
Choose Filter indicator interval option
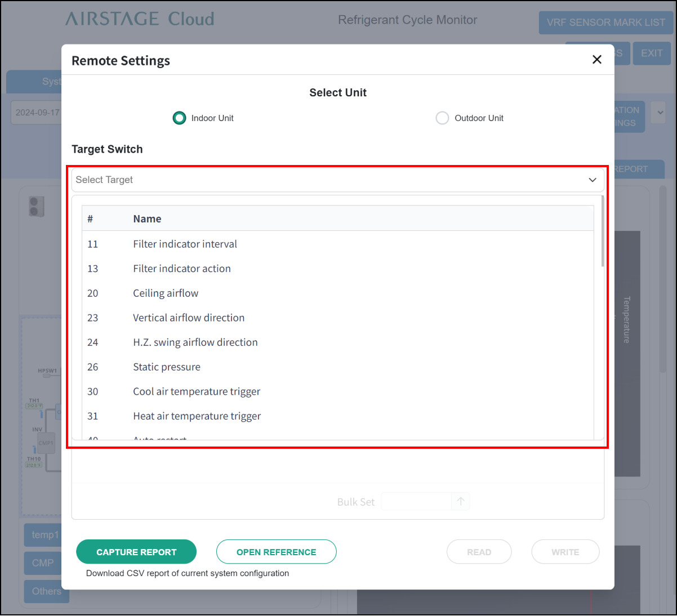click(185, 244)
